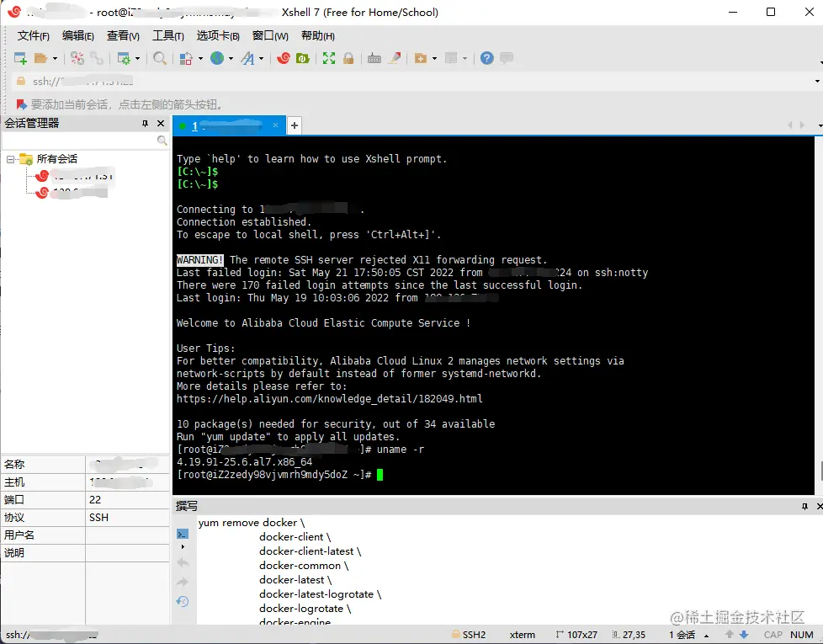This screenshot has height=644, width=823.
Task: Click the session Properties gear icon
Action: tap(124, 58)
